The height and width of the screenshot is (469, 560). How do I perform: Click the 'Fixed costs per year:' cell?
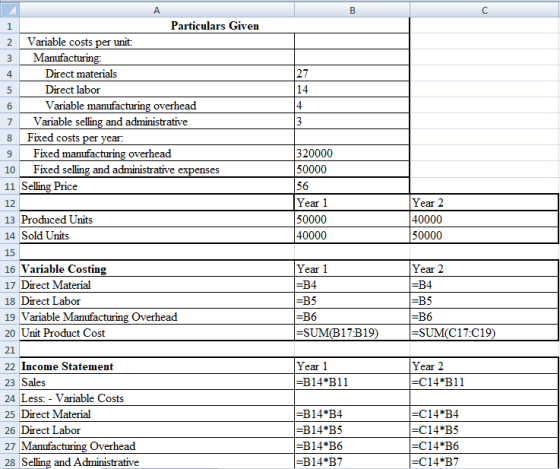tap(157, 138)
